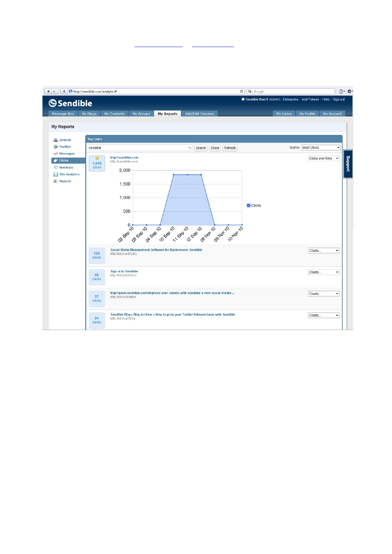
Task: Select Clicks in the reports sidebar
Action: [68, 161]
